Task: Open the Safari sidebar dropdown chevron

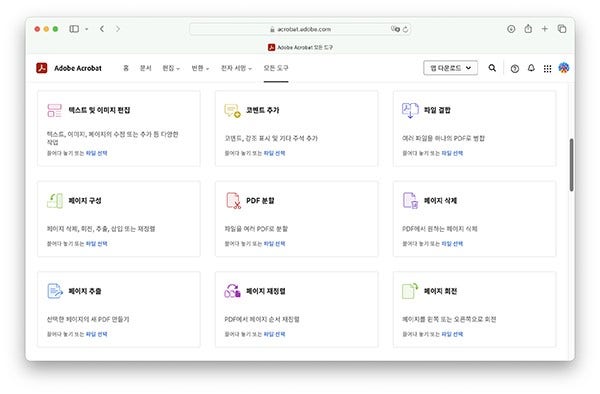Action: pyautogui.click(x=87, y=29)
